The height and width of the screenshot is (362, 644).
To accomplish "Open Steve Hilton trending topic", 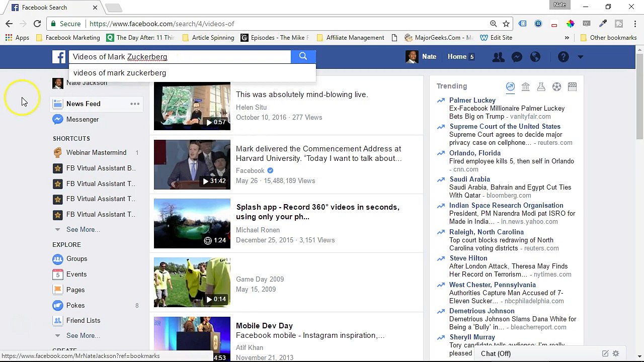I will coord(468,258).
